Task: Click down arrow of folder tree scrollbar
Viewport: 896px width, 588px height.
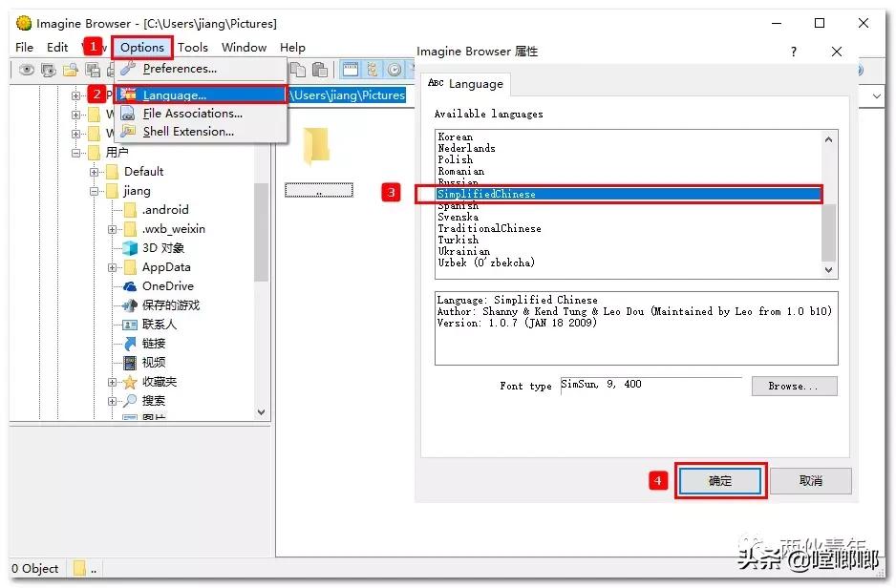Action: [261, 412]
